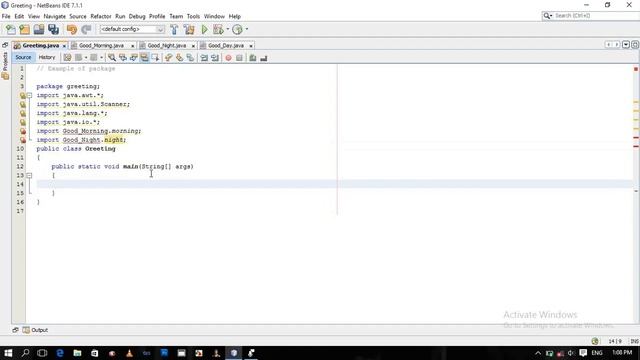Viewport: 640px width, 360px height.
Task: Click the error hint icon on Good_Night import
Action: tap(23, 140)
